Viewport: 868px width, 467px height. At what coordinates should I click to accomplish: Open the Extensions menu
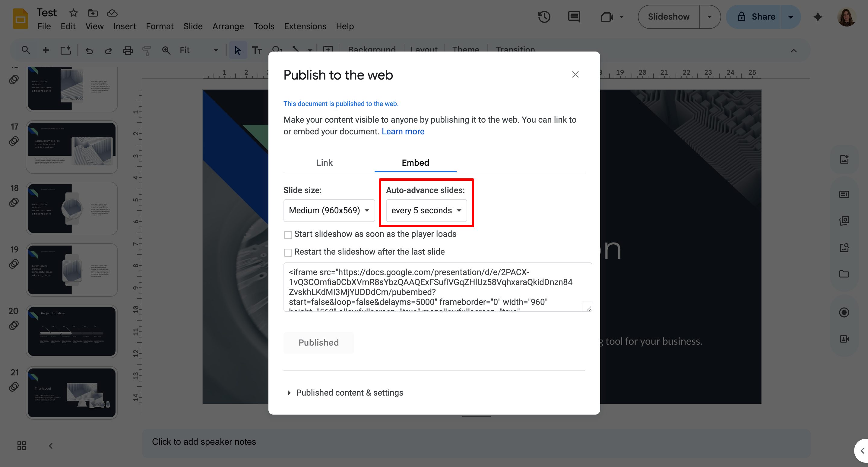click(x=305, y=26)
